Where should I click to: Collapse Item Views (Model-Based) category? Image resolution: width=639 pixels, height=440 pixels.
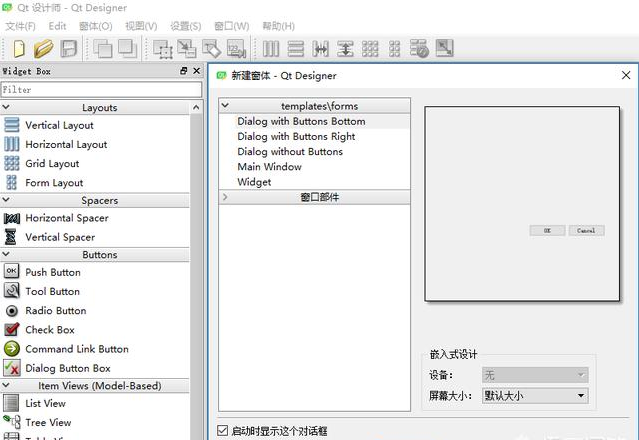pos(6,385)
